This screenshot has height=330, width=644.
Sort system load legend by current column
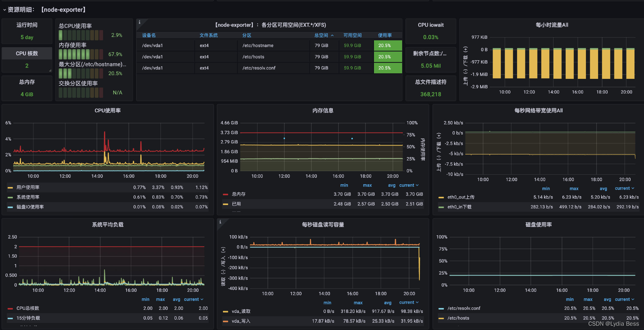194,299
